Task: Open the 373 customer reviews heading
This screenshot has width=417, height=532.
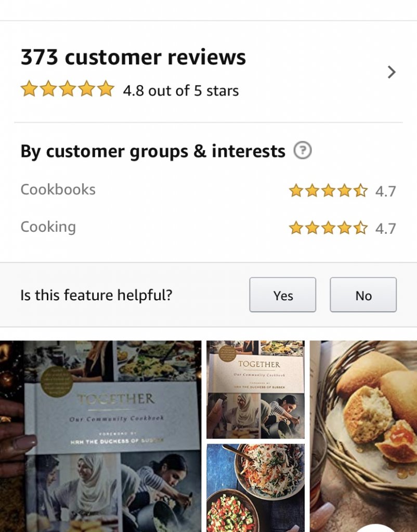Action: (x=133, y=57)
